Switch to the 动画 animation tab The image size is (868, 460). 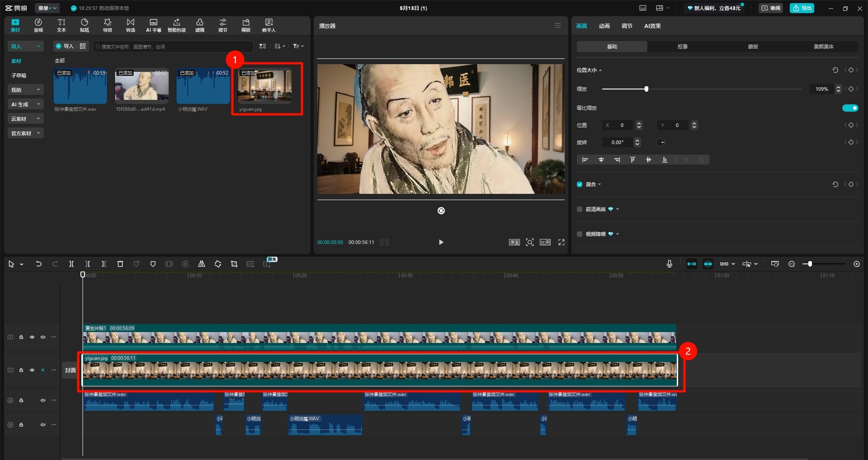(604, 26)
